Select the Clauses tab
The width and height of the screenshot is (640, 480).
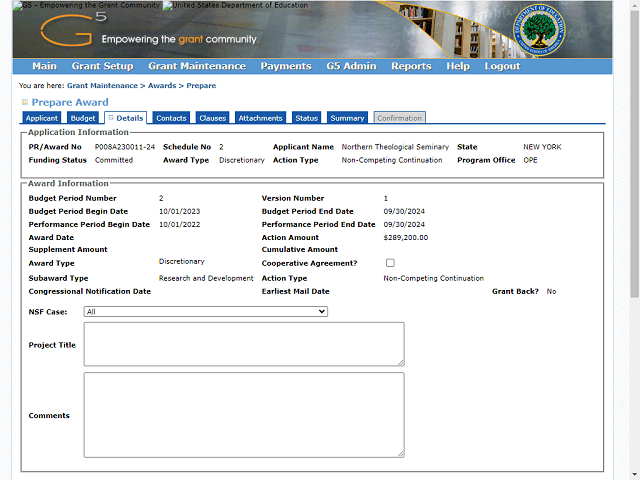(212, 118)
